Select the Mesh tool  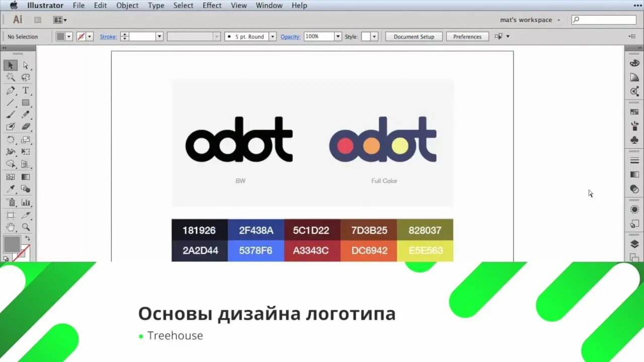point(11,177)
